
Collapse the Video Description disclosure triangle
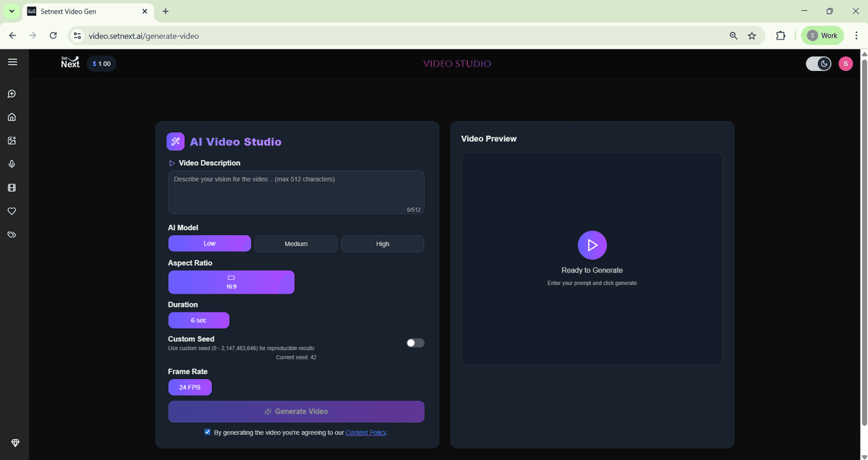pyautogui.click(x=172, y=163)
